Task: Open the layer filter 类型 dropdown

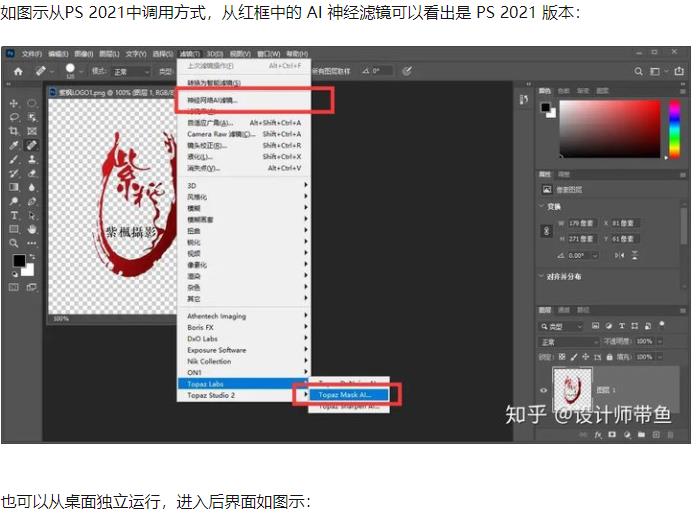Action: click(x=561, y=326)
